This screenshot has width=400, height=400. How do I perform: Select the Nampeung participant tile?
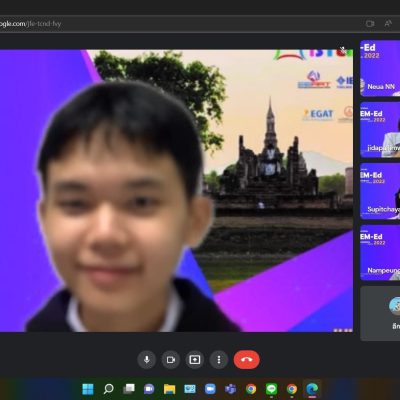point(380,253)
